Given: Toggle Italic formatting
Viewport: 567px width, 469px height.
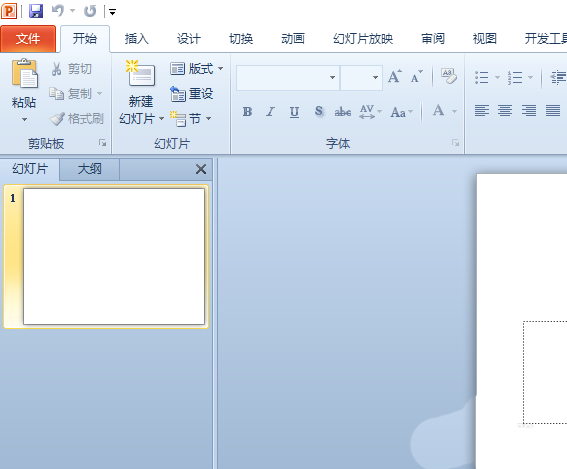Looking at the screenshot, I should pyautogui.click(x=270, y=112).
